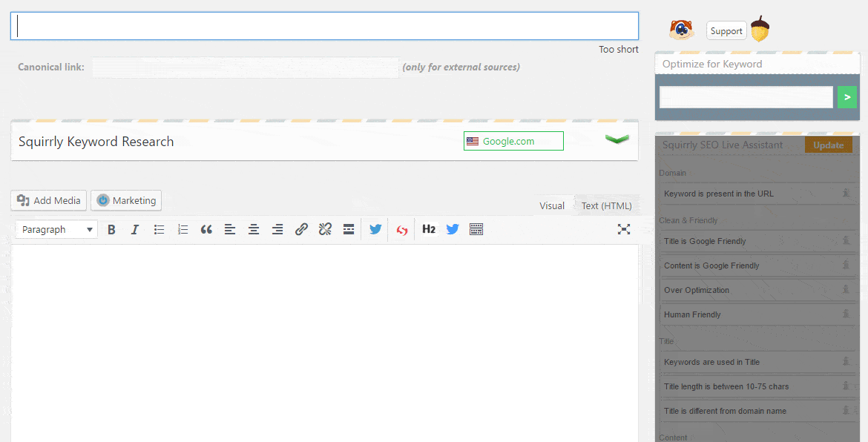
Task: Switch to the Text (HTML) tab
Action: 606,205
